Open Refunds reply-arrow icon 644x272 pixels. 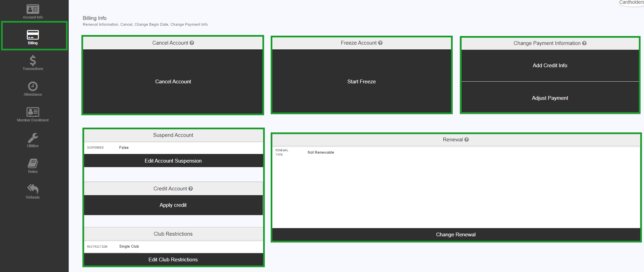pyautogui.click(x=33, y=189)
